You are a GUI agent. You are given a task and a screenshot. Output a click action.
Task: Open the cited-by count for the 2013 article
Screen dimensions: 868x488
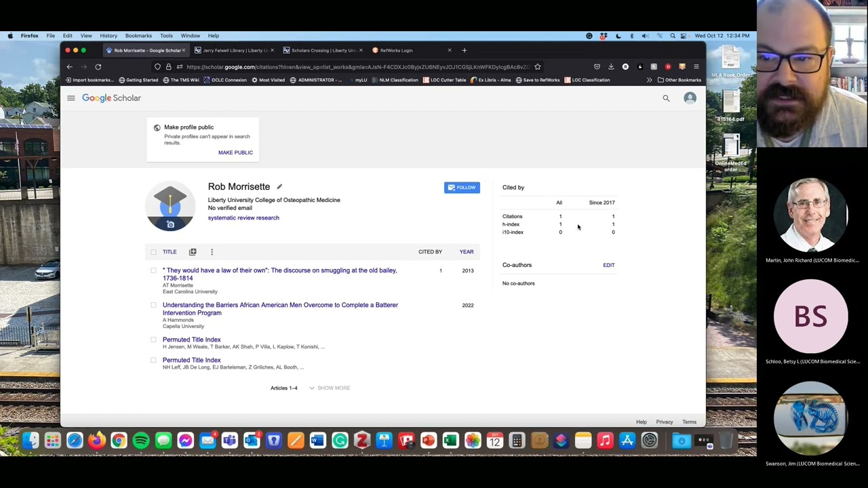click(x=440, y=271)
